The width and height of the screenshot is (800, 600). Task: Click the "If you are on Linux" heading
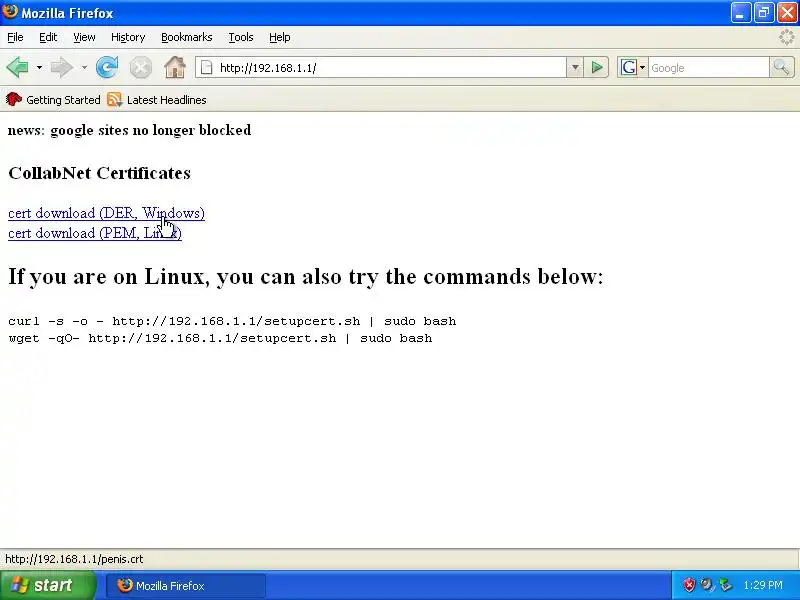coord(306,276)
